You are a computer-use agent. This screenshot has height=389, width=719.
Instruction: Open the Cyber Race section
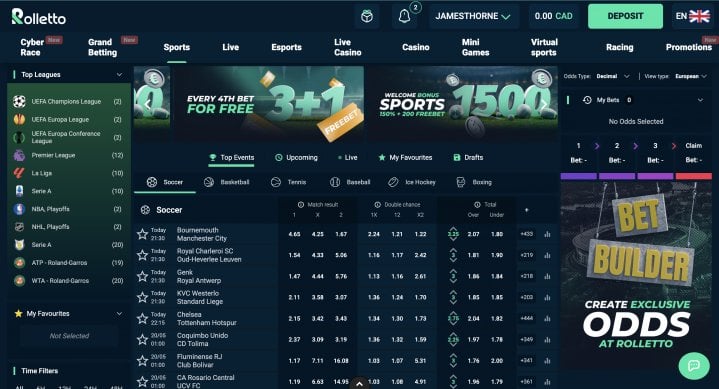point(32,47)
